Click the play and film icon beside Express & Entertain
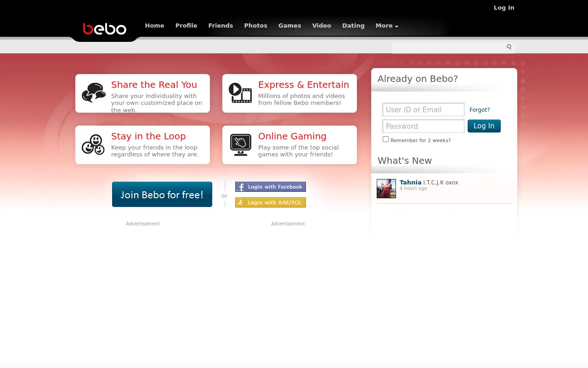588x368 pixels. tap(240, 93)
